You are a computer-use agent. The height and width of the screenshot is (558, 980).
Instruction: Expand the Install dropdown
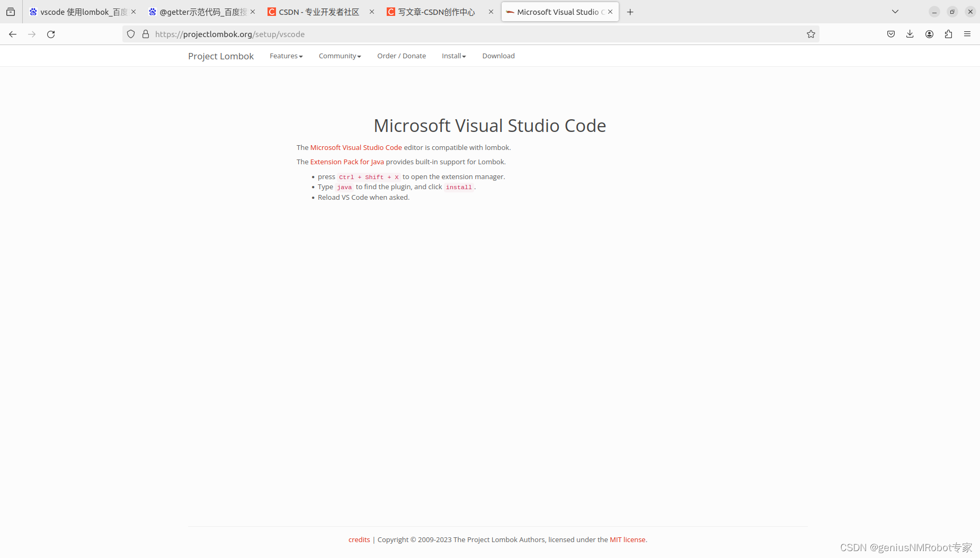453,56
